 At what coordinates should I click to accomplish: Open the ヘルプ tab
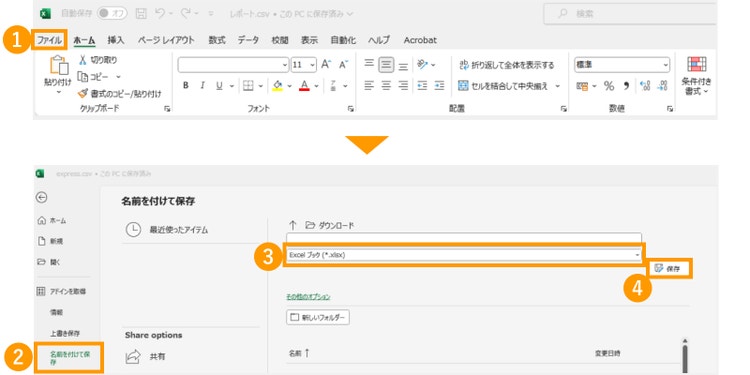pos(379,40)
